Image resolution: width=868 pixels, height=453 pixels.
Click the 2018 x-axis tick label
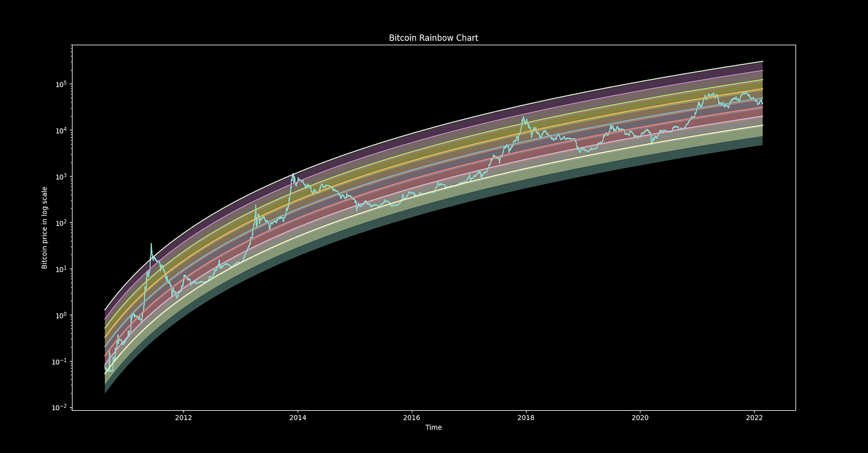tap(526, 418)
